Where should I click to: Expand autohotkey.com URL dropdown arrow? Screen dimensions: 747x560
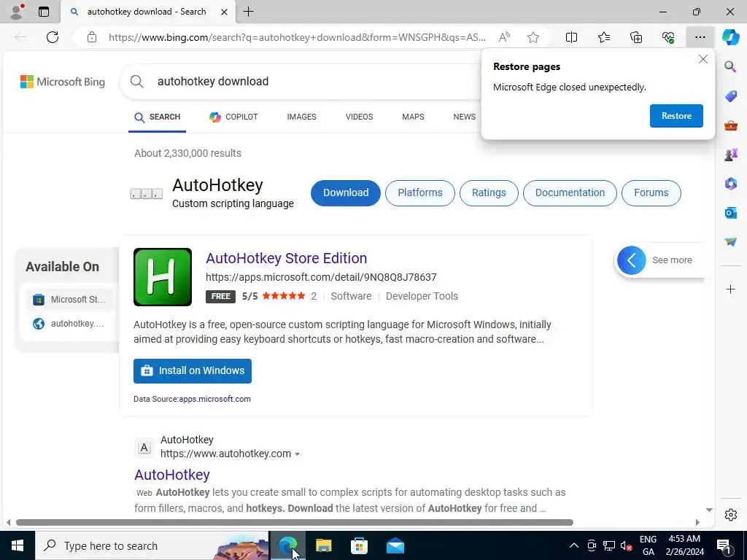[x=298, y=454]
